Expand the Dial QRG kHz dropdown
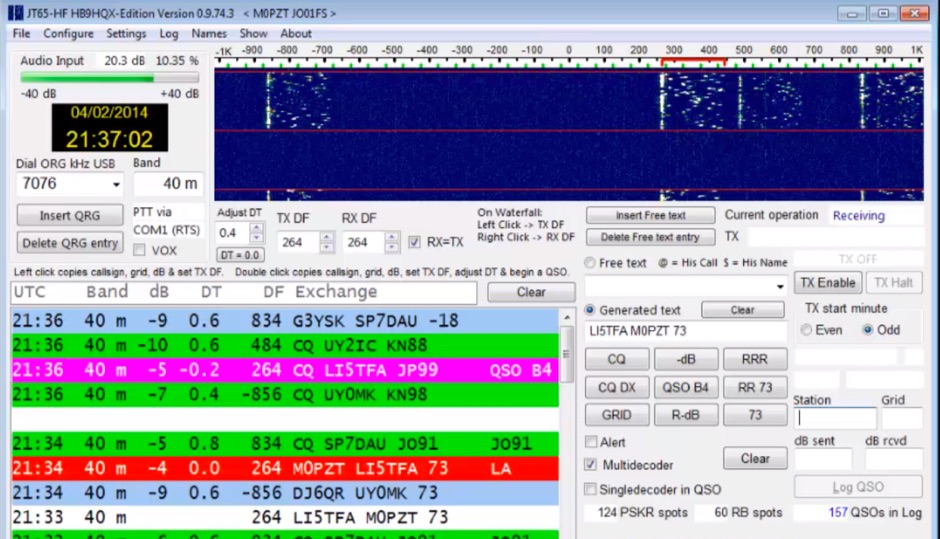 (x=116, y=184)
